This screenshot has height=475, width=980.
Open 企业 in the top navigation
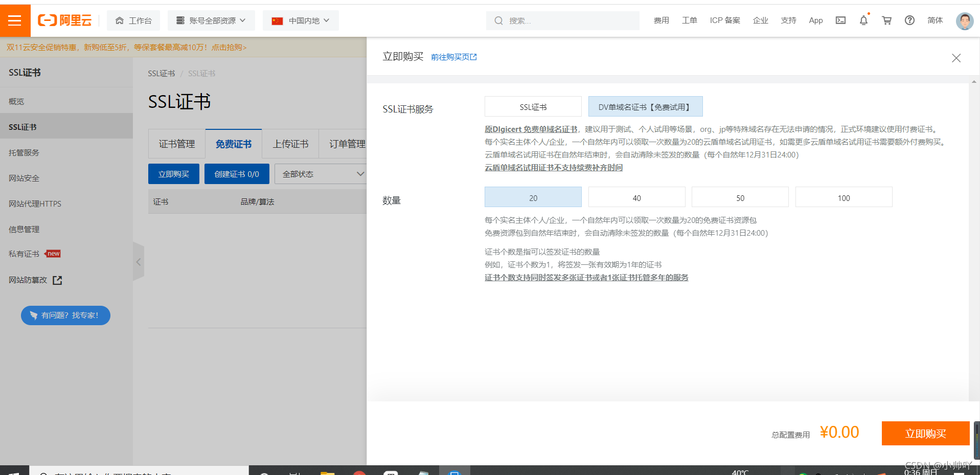point(760,20)
